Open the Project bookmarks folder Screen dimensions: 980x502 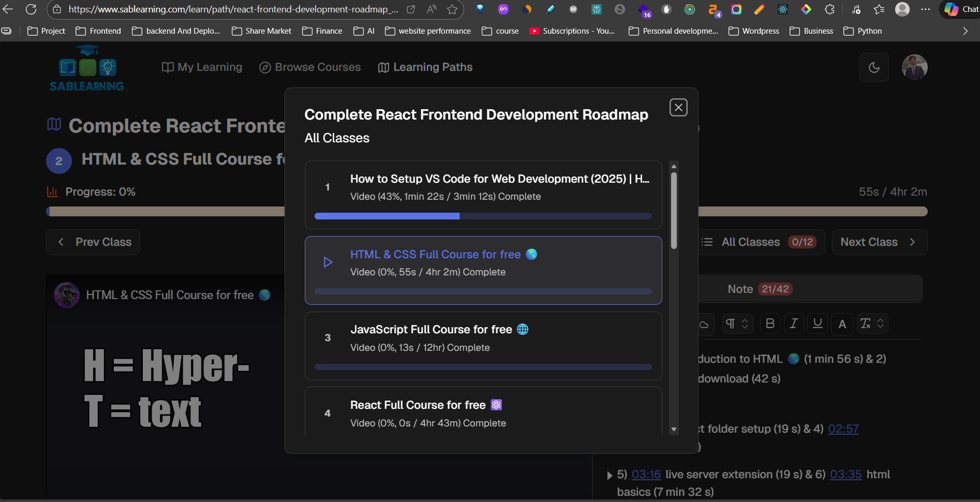pos(47,31)
